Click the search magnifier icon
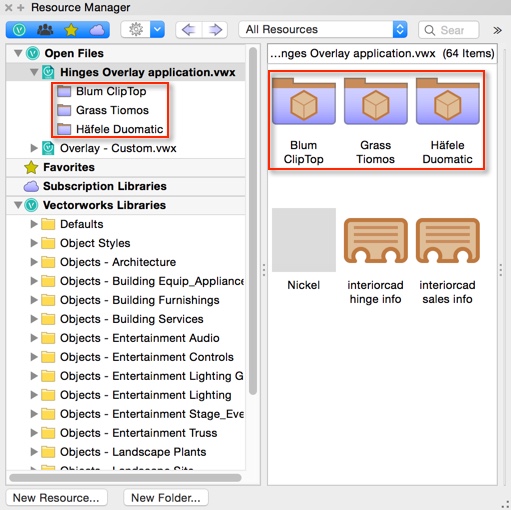The height and width of the screenshot is (510, 511). [x=430, y=30]
